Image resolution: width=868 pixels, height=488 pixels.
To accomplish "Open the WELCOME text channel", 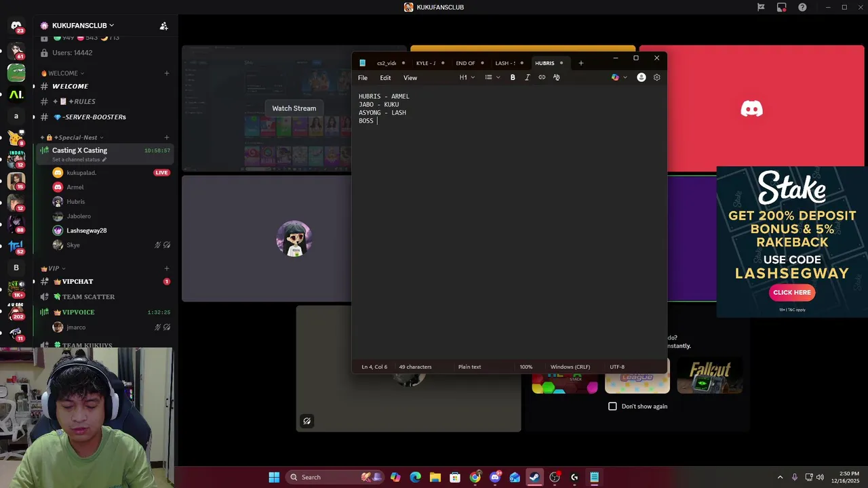I will [x=105, y=86].
